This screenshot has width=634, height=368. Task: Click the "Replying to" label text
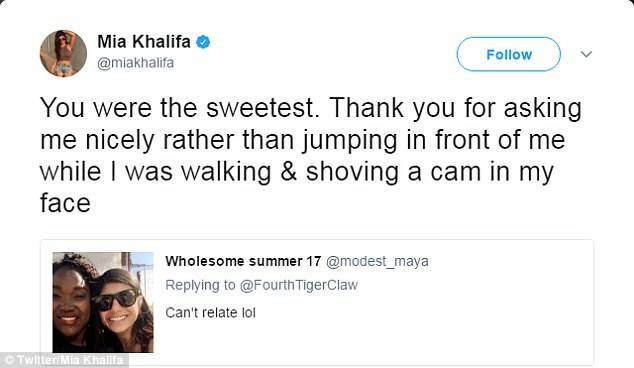[x=200, y=286]
